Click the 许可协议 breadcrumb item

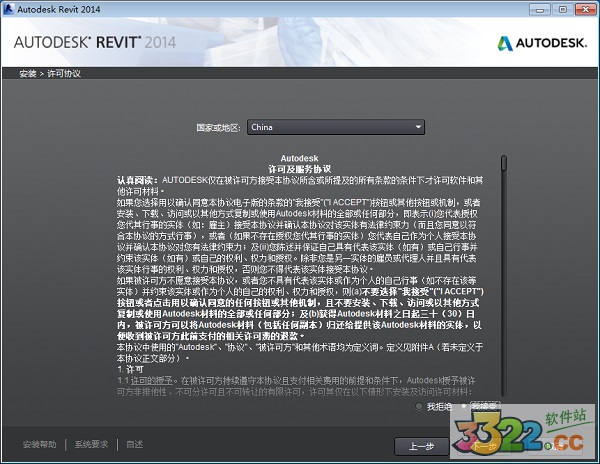click(x=64, y=74)
